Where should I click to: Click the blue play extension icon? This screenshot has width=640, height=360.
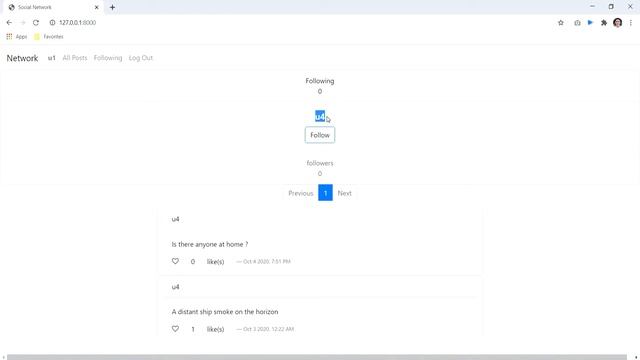[x=590, y=23]
